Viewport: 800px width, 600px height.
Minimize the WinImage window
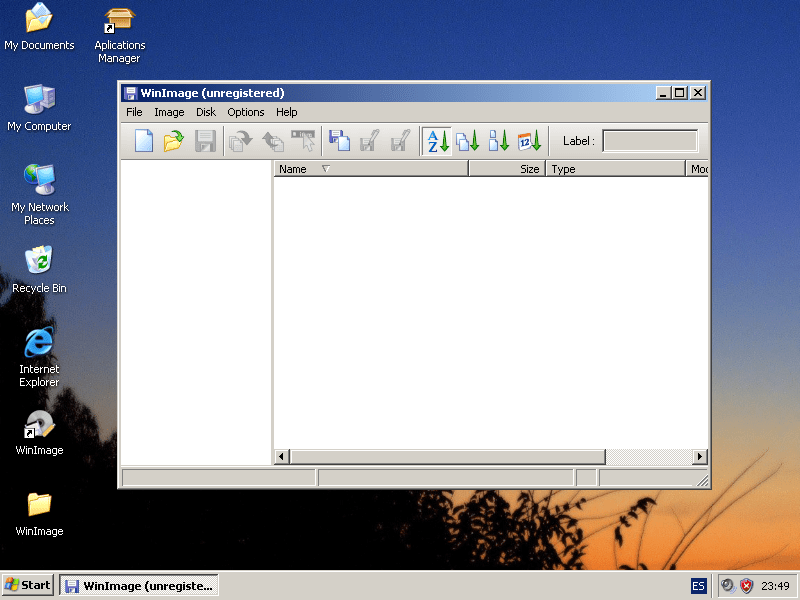point(663,93)
